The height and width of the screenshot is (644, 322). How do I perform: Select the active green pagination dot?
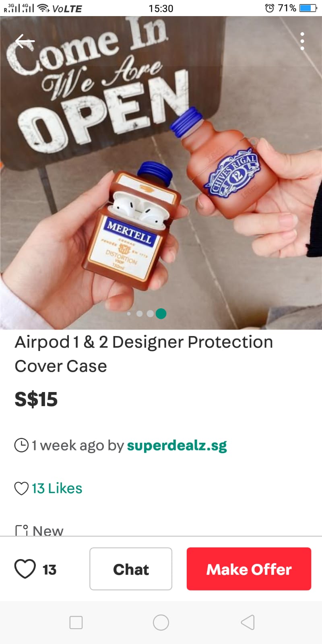tap(161, 314)
